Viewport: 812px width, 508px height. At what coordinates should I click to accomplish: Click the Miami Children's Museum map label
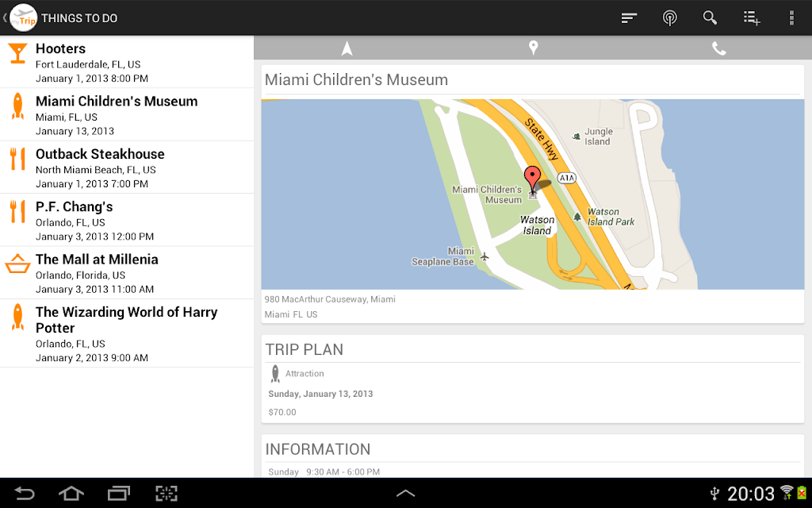487,194
